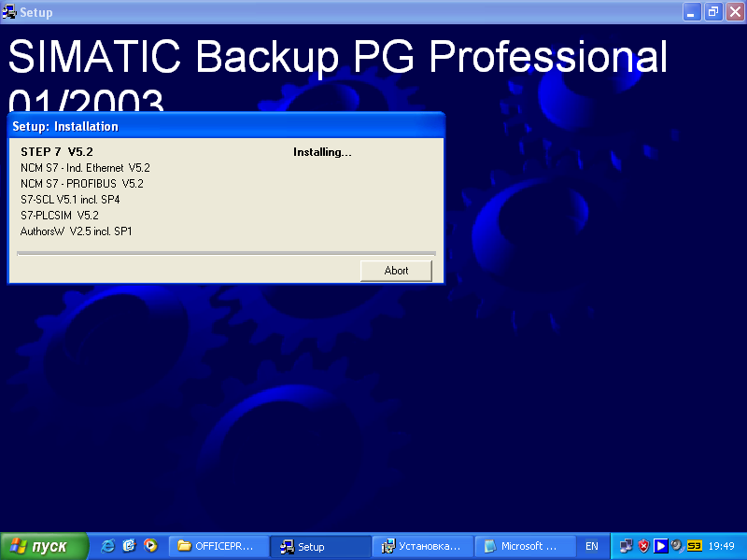Select the STEP 7 V5.2 entry
The height and width of the screenshot is (560, 747).
click(57, 152)
